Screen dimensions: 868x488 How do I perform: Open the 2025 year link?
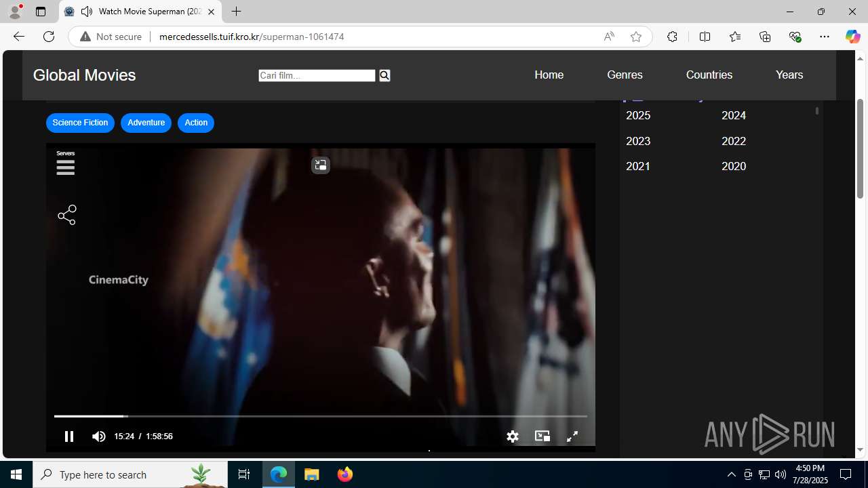click(x=638, y=115)
